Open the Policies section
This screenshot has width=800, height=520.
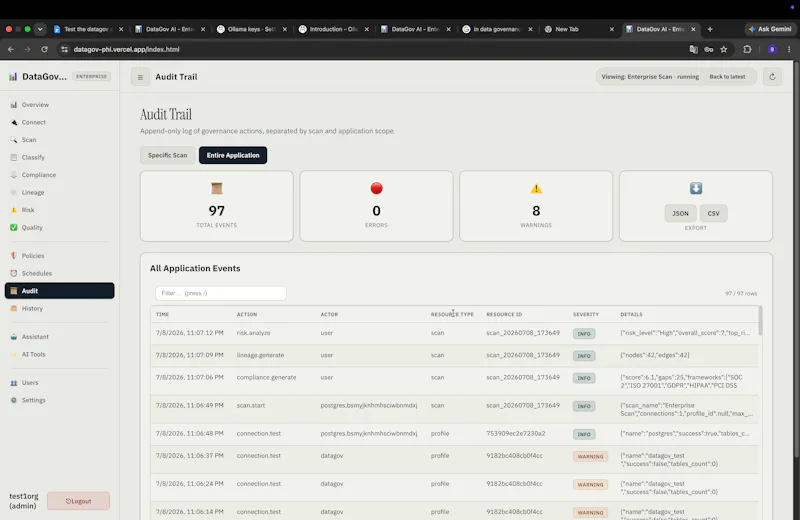pyautogui.click(x=33, y=256)
